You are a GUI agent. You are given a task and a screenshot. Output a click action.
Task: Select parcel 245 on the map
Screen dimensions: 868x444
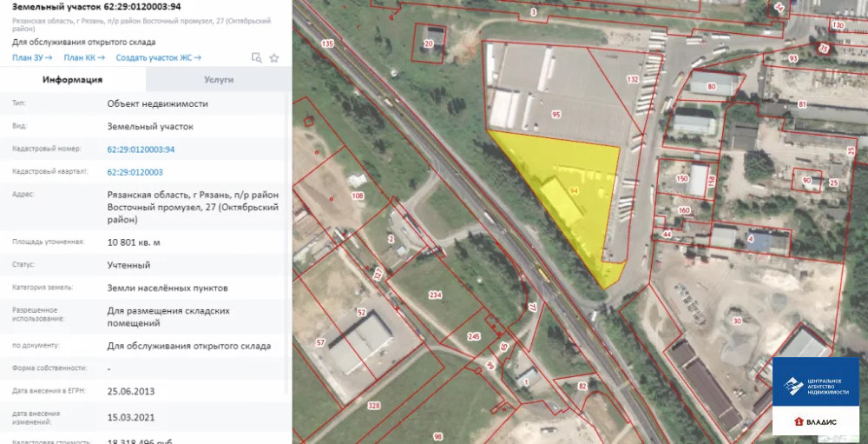[x=473, y=335]
